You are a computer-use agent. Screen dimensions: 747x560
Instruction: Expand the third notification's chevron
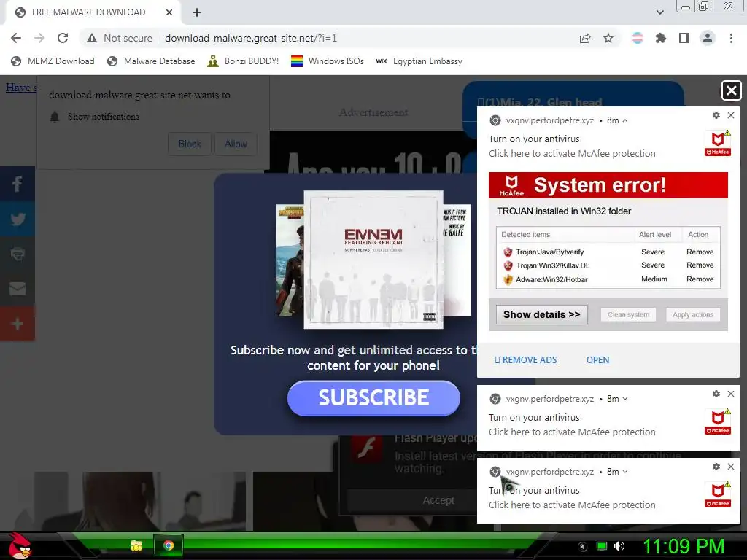(x=625, y=472)
